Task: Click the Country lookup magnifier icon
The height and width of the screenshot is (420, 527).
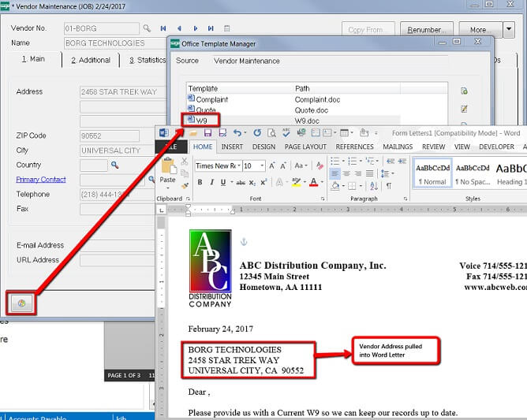Action: pyautogui.click(x=115, y=165)
